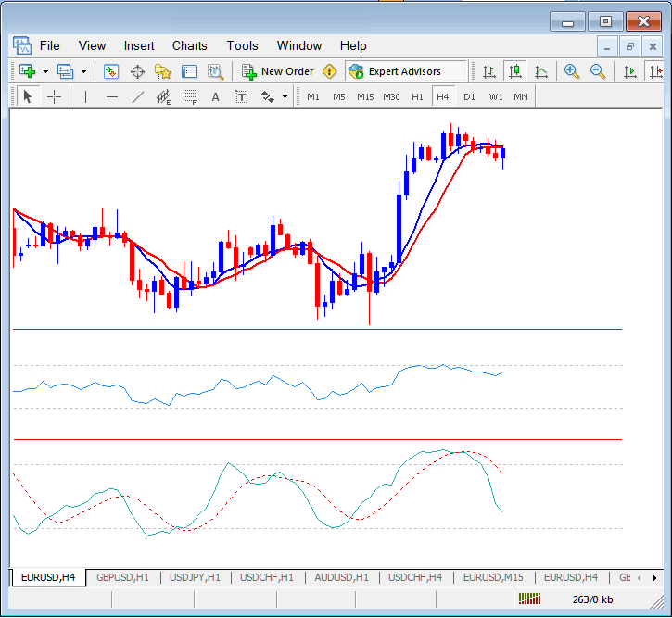The image size is (672, 618).
Task: Click the New Order button
Action: pos(278,71)
